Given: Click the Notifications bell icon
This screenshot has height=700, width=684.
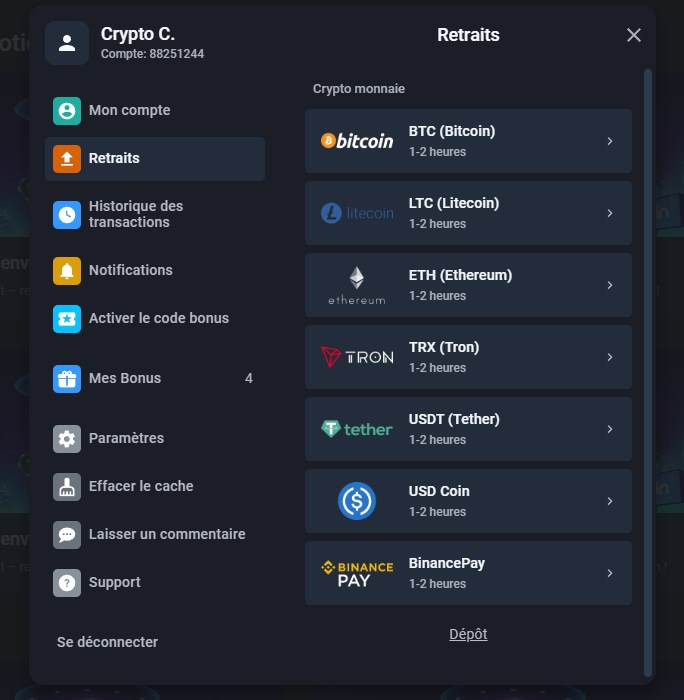Looking at the screenshot, I should click(67, 271).
